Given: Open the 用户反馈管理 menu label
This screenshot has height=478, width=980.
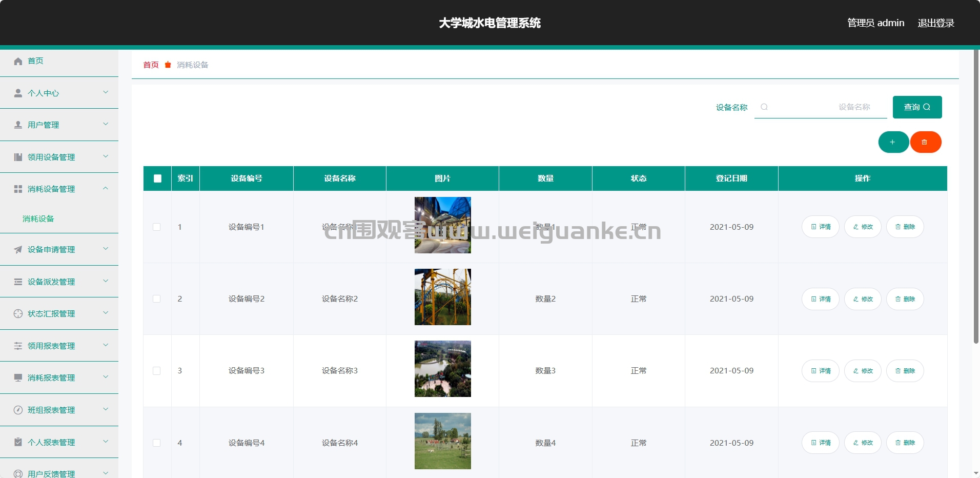Looking at the screenshot, I should click(51, 473).
